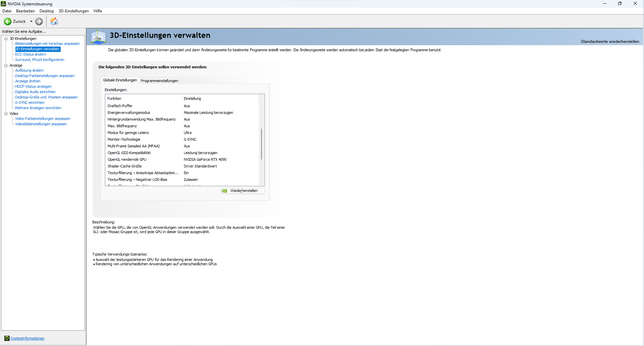Click the G-SYNC monitor technology value
This screenshot has height=346, width=644.
(x=190, y=139)
